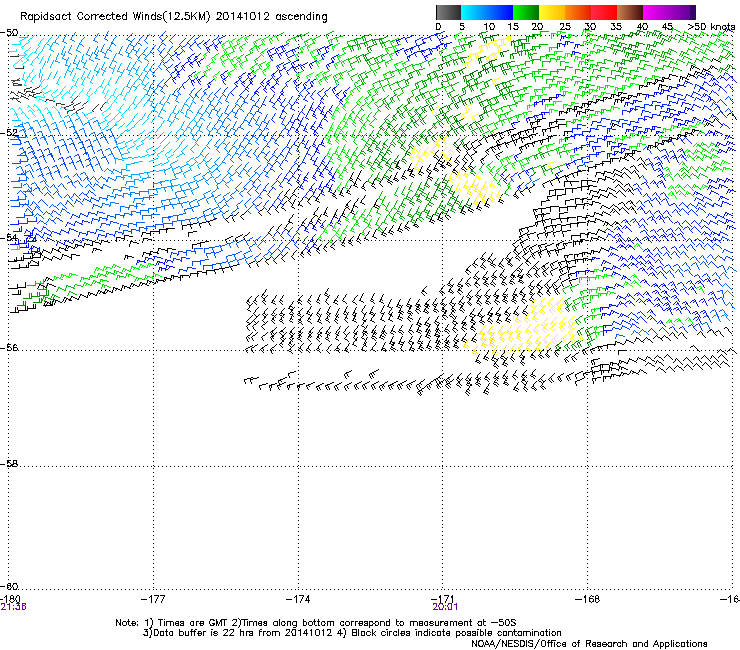Click the latitude label '-52'
This screenshot has width=740, height=650.
(x=9, y=133)
